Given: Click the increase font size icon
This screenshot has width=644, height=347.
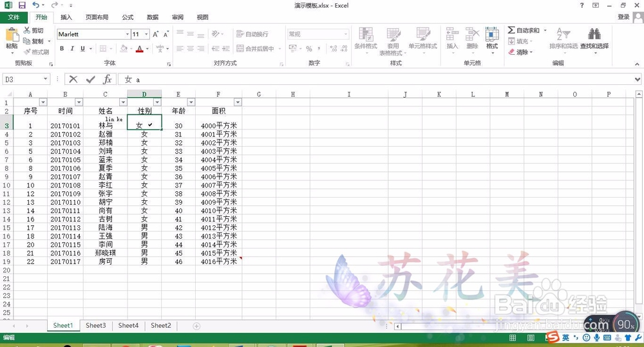Looking at the screenshot, I should point(156,34).
